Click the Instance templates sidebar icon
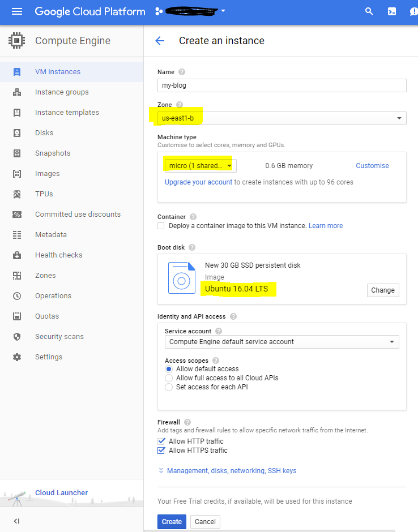 click(x=17, y=113)
